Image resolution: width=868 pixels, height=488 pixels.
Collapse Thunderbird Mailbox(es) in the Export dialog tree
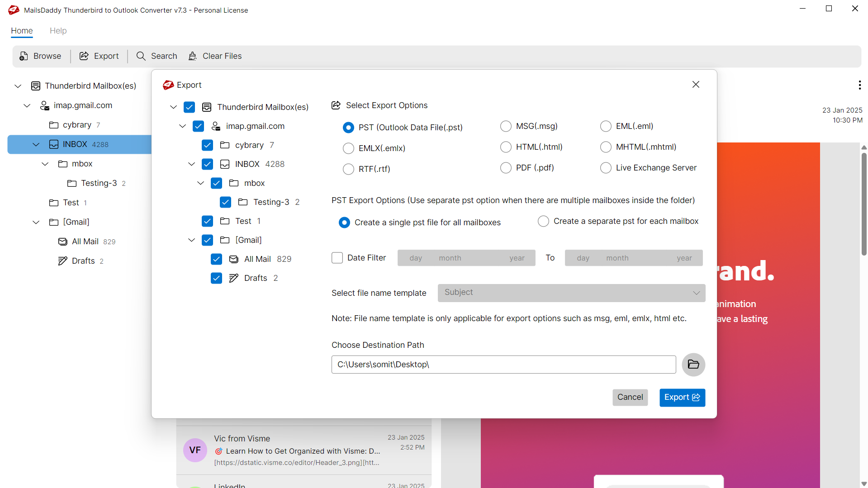point(173,107)
